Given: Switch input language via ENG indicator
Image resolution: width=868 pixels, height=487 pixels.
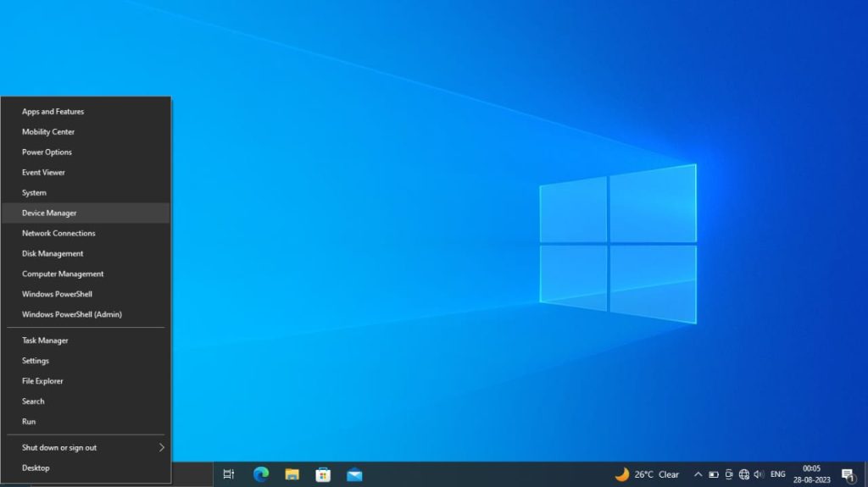Looking at the screenshot, I should click(778, 474).
